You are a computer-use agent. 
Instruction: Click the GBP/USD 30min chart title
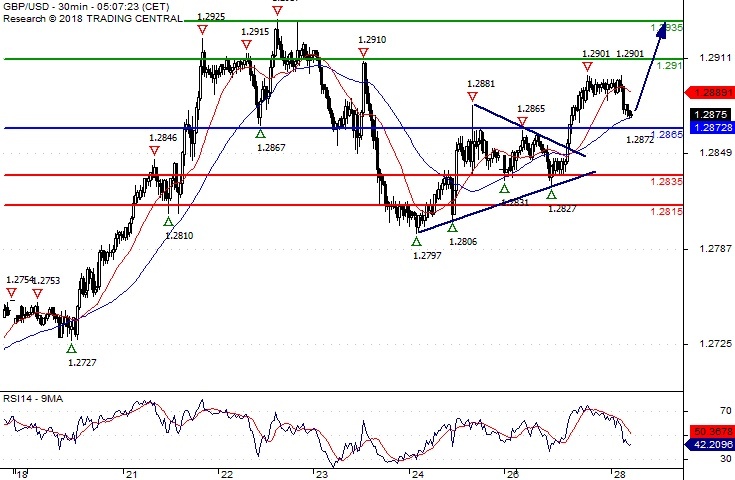(86, 7)
